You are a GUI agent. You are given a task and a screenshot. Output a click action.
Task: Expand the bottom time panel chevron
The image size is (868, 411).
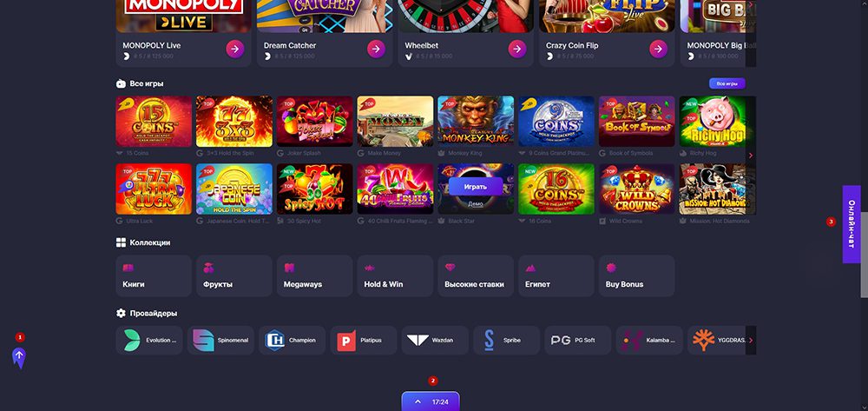(418, 402)
